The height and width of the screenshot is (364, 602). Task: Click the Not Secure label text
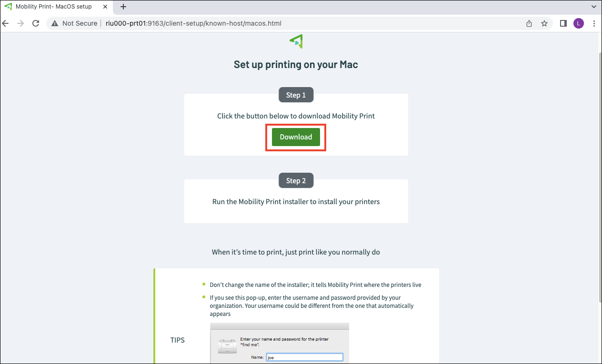(x=79, y=23)
